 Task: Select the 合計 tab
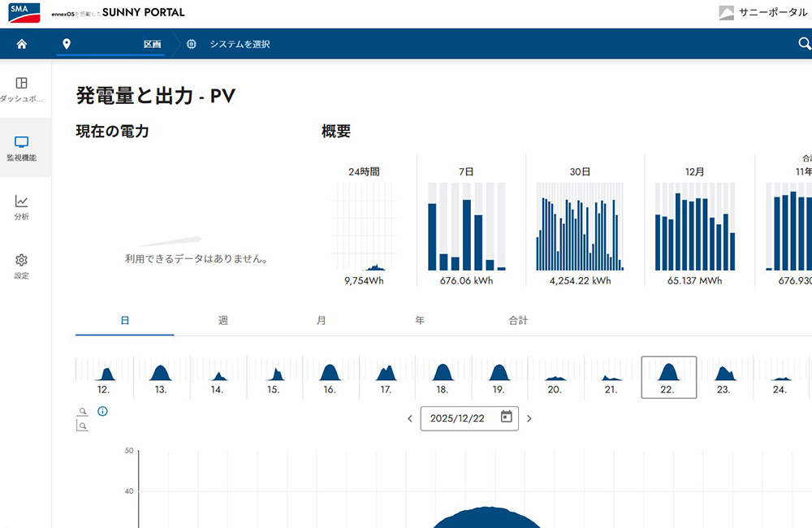[518, 321]
